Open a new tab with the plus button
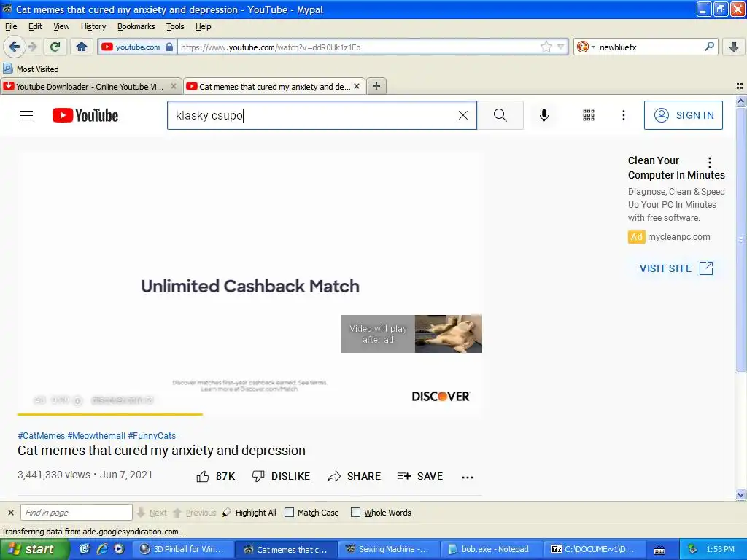Viewport: 747px width, 560px height. pos(376,86)
